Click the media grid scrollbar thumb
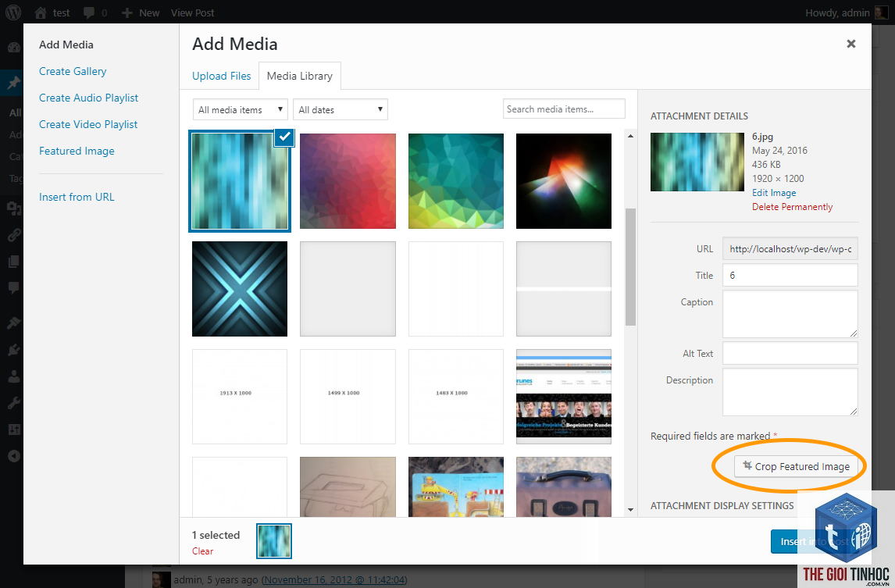 (630, 267)
